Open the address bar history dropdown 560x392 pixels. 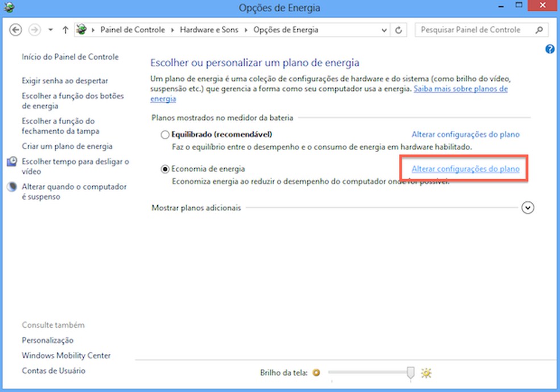(384, 30)
